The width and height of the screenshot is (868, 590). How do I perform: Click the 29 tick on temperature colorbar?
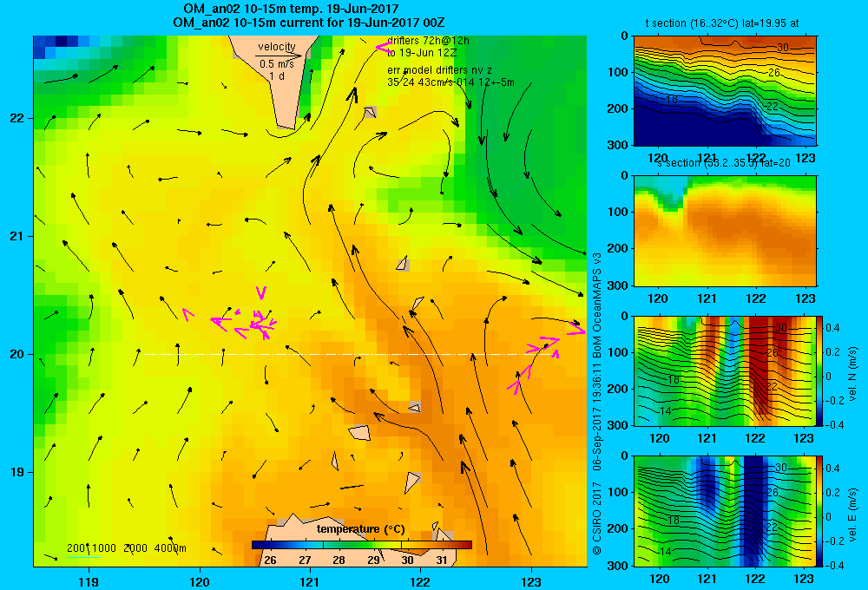point(373,560)
